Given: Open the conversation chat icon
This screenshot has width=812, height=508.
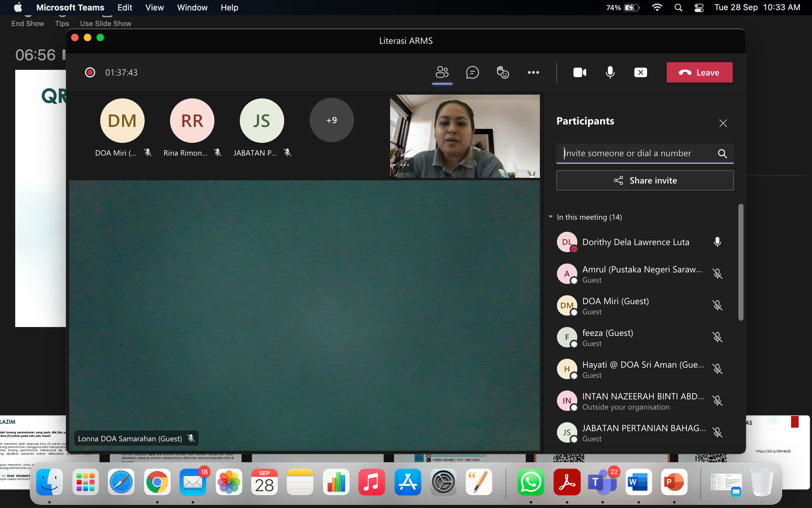Looking at the screenshot, I should point(472,72).
